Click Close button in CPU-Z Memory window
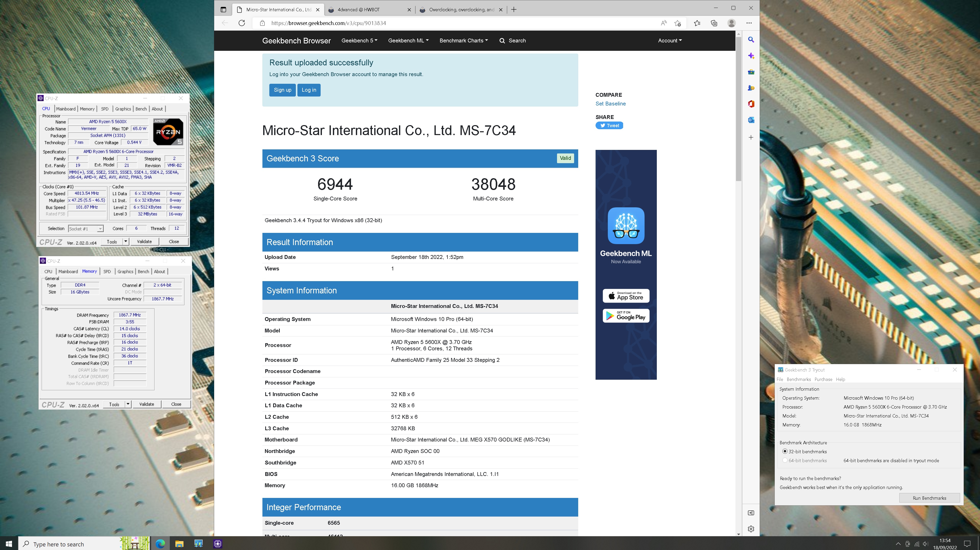The width and height of the screenshot is (980, 550). tap(176, 404)
